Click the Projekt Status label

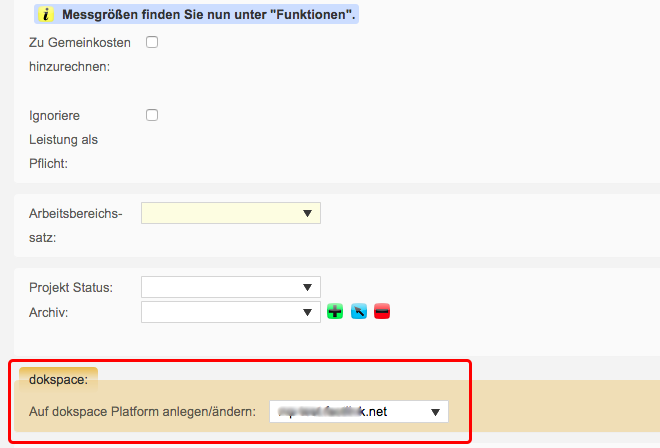point(71,288)
